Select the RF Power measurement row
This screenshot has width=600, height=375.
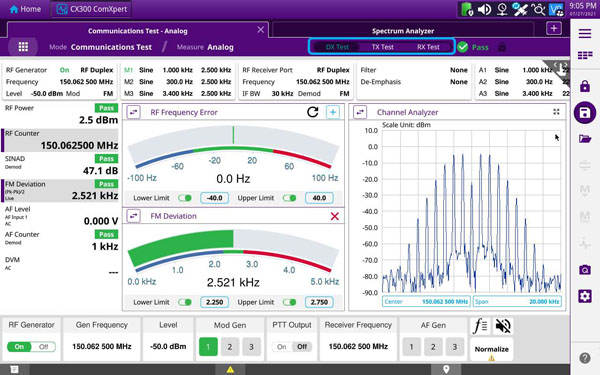(60, 114)
